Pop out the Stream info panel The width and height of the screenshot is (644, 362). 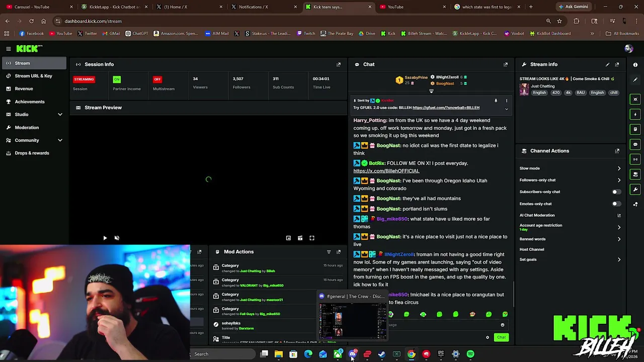click(617, 64)
